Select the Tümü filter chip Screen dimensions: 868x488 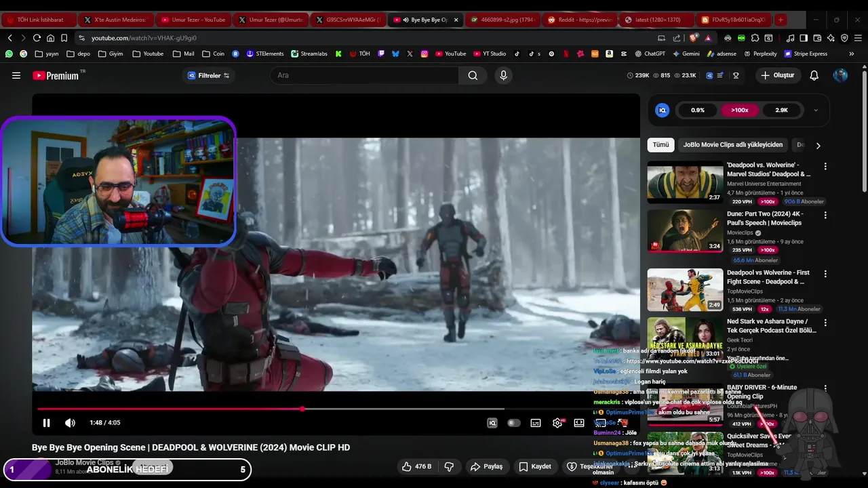pyautogui.click(x=660, y=144)
